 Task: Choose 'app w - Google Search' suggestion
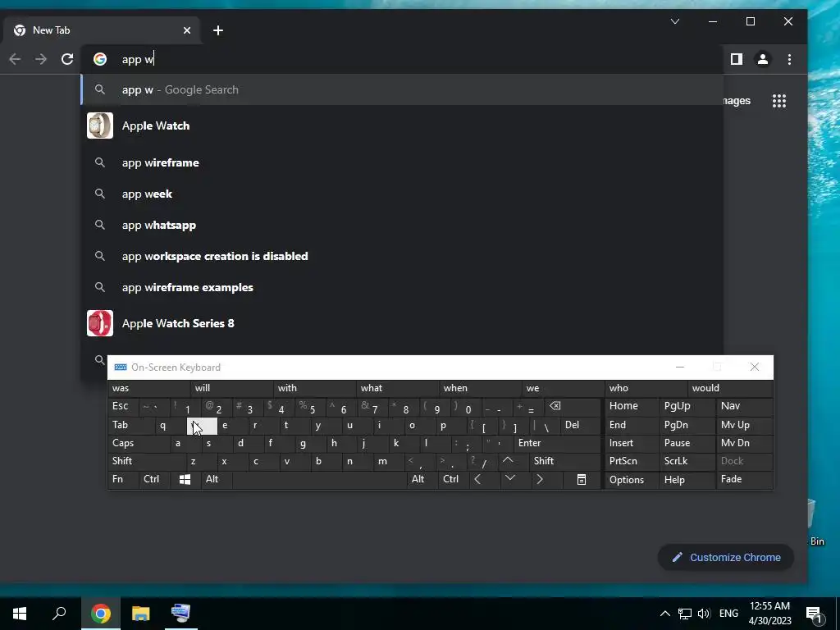pyautogui.click(x=402, y=89)
